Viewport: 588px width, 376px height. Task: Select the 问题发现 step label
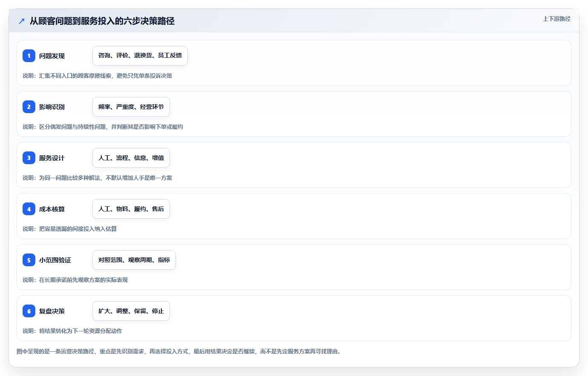pyautogui.click(x=52, y=56)
